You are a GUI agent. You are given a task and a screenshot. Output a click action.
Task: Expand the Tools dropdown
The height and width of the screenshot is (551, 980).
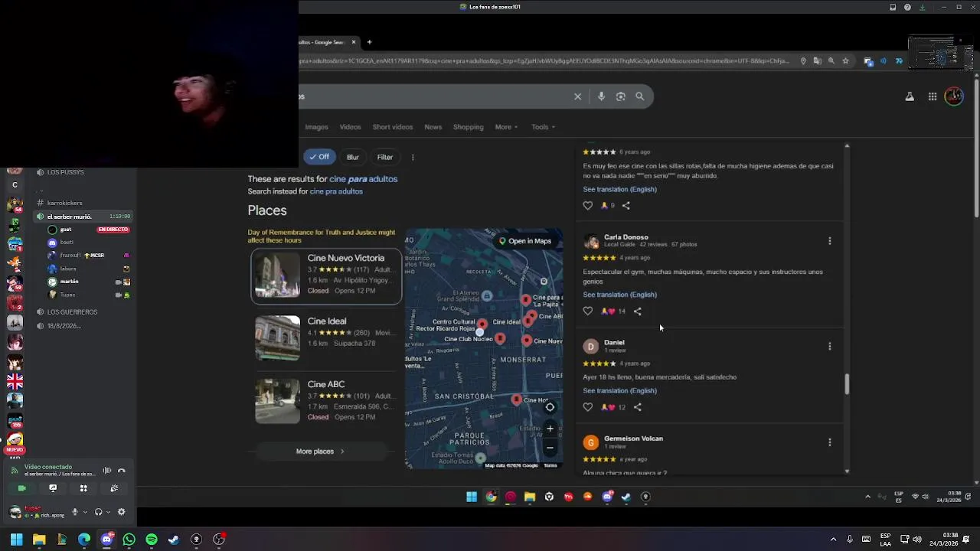pyautogui.click(x=543, y=127)
